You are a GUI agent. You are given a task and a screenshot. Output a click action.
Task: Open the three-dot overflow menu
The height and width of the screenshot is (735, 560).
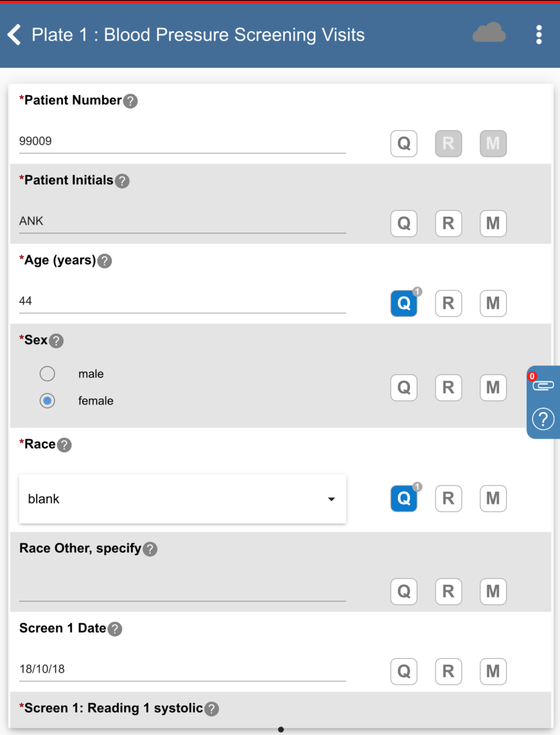(x=538, y=35)
